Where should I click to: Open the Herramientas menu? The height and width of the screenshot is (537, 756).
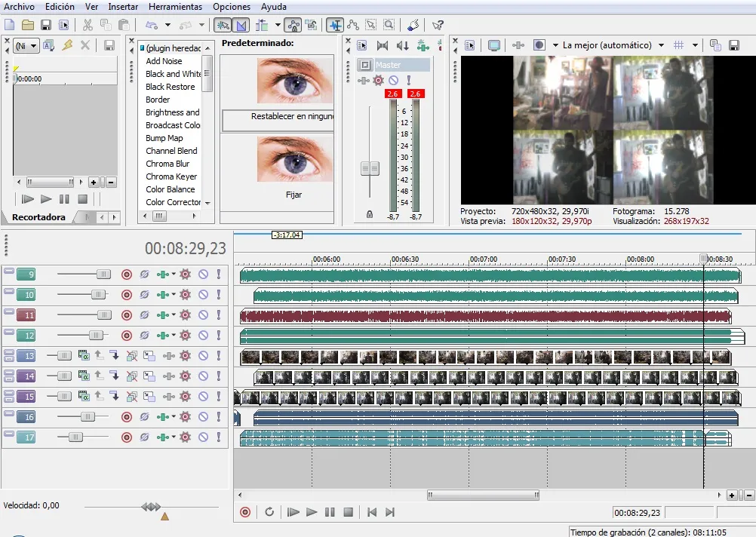coord(175,6)
